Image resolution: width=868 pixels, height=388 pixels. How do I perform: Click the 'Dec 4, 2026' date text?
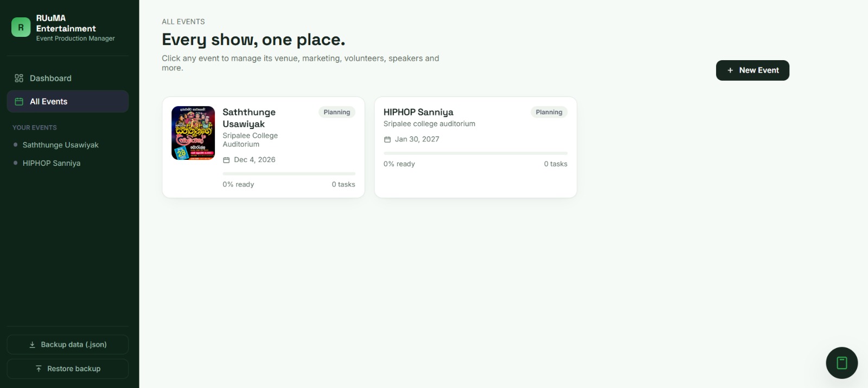pyautogui.click(x=254, y=160)
